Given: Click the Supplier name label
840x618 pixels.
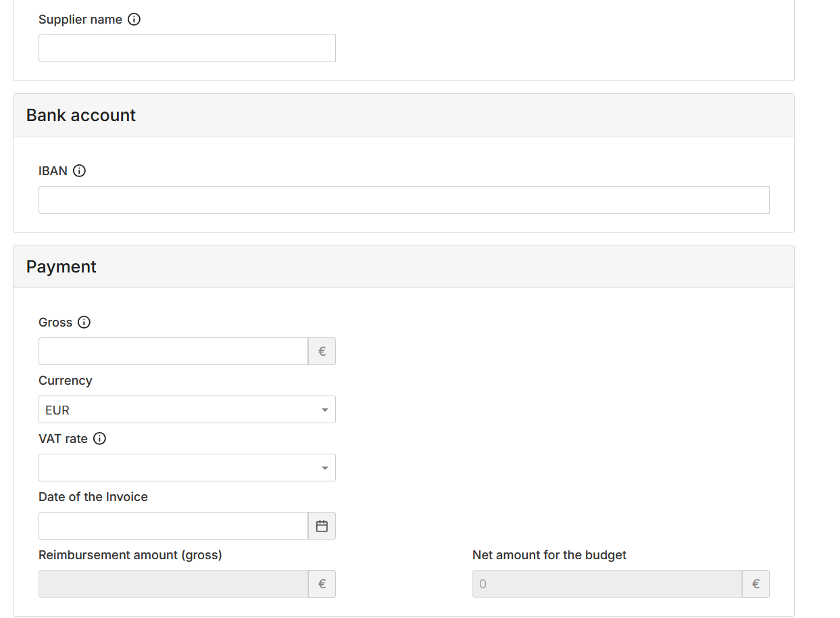Looking at the screenshot, I should click(80, 20).
